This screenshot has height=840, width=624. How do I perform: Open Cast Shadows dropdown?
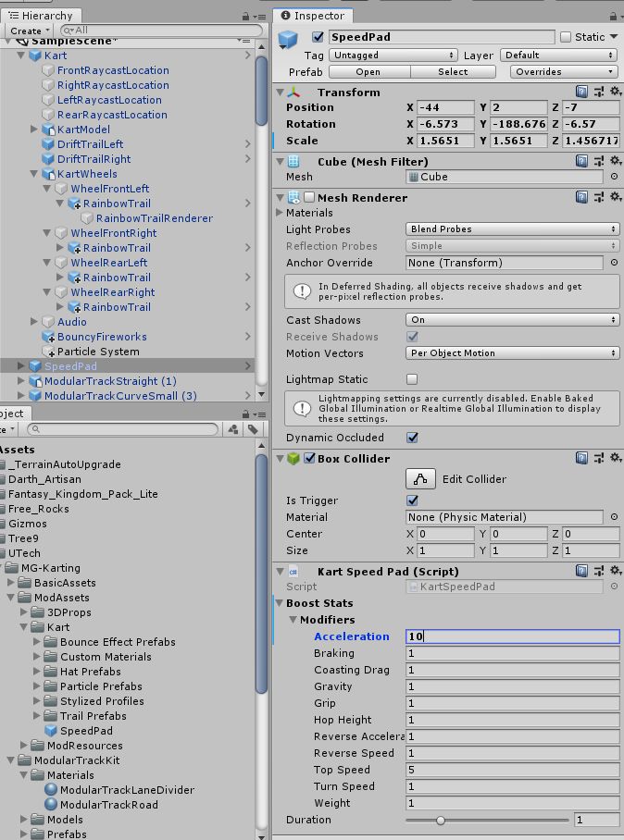click(512, 320)
